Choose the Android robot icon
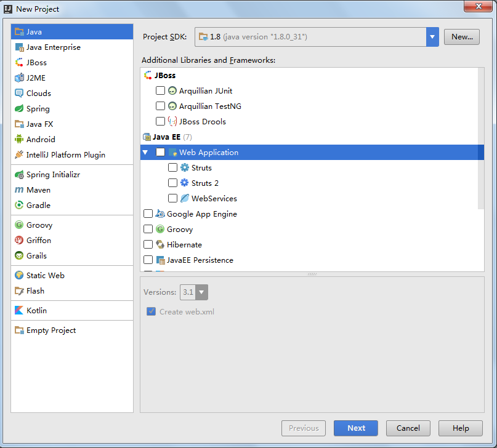Image resolution: width=497 pixels, height=448 pixels. [x=19, y=139]
